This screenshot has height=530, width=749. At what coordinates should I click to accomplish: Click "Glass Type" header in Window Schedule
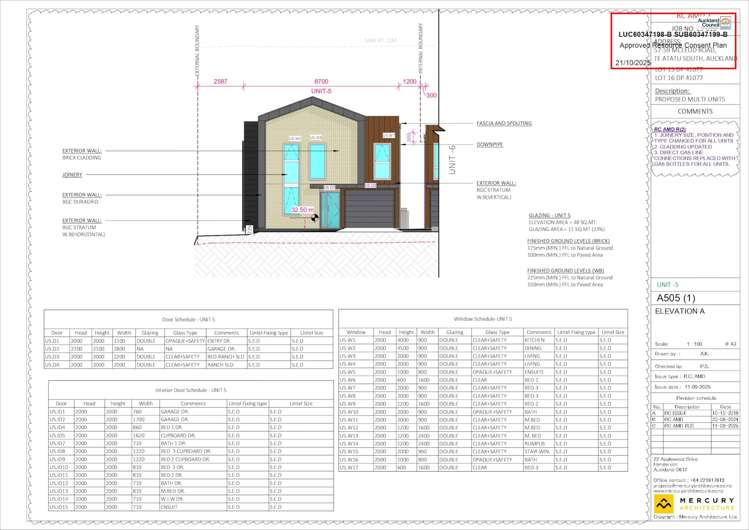[x=497, y=332]
